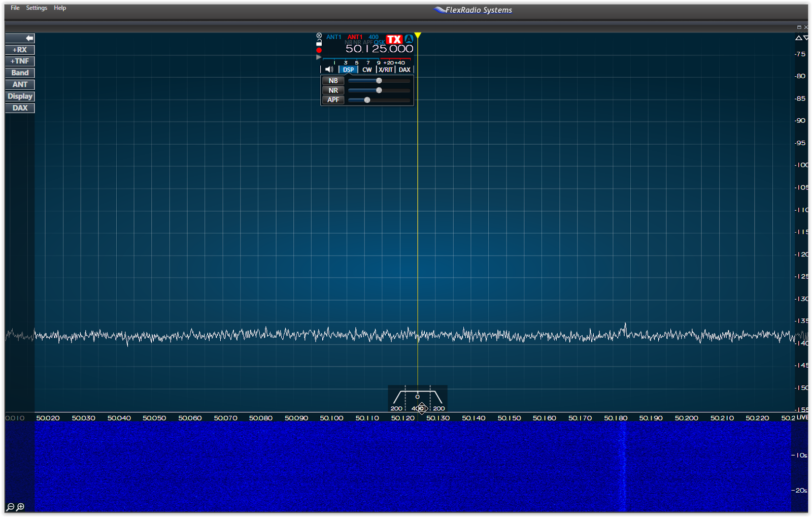Click +TNF to add a notch filter

coord(19,61)
